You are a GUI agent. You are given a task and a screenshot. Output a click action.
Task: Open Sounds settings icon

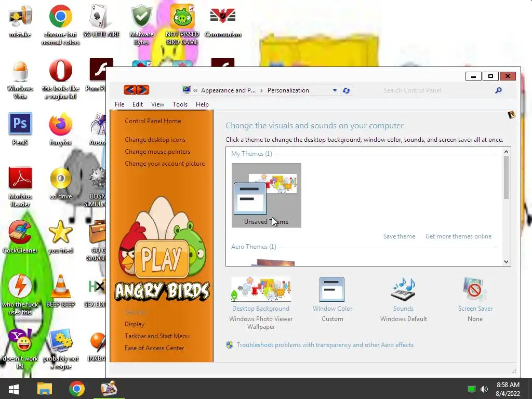point(403,289)
